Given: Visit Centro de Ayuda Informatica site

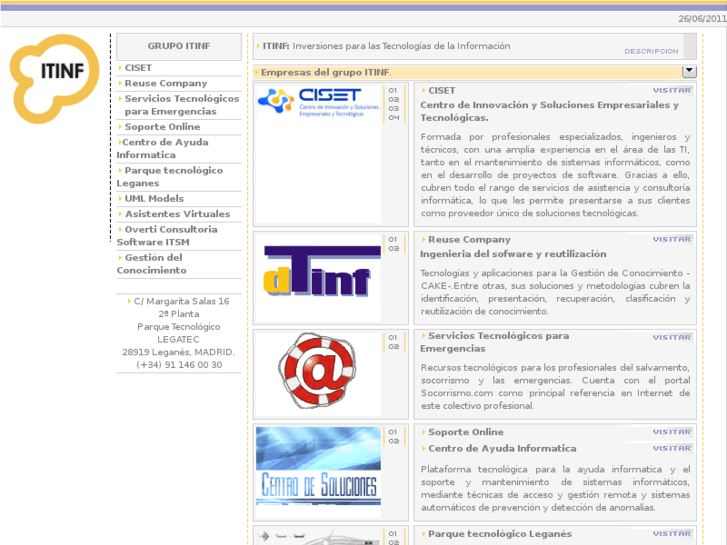Looking at the screenshot, I should tap(672, 448).
